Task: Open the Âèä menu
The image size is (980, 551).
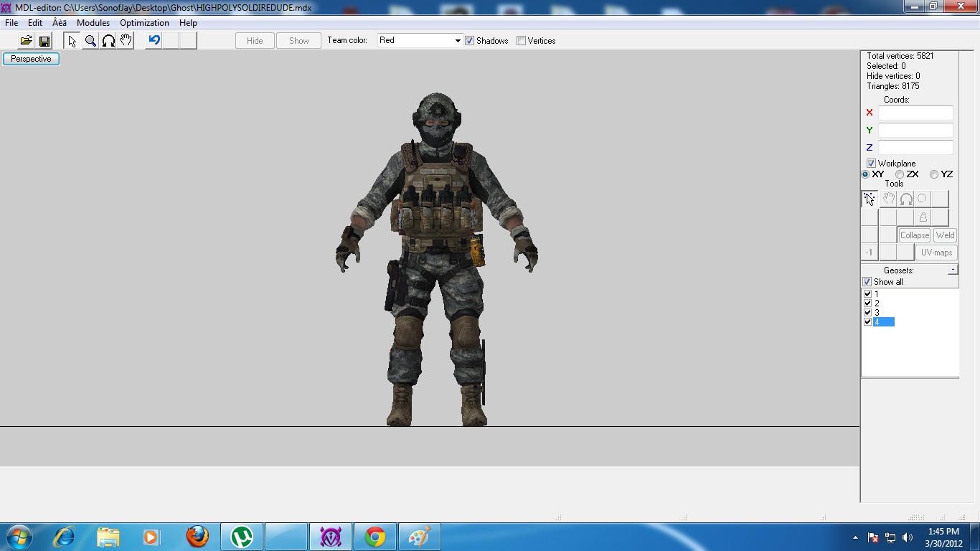Action: [x=60, y=23]
